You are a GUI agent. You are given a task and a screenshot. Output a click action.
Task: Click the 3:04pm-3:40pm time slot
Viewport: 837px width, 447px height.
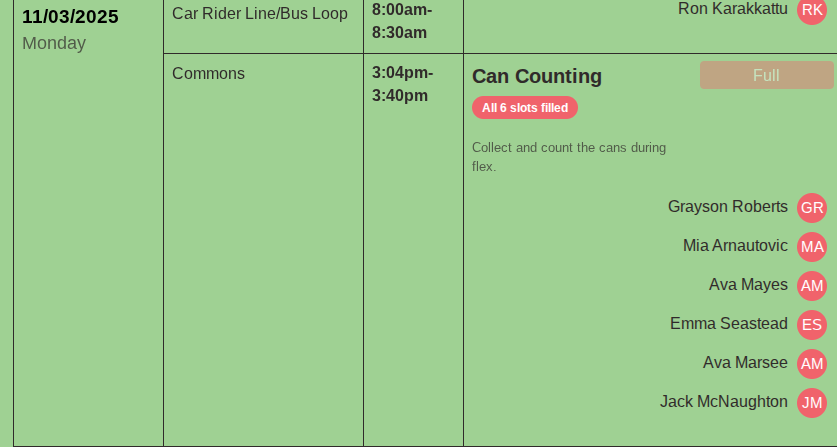tap(402, 84)
